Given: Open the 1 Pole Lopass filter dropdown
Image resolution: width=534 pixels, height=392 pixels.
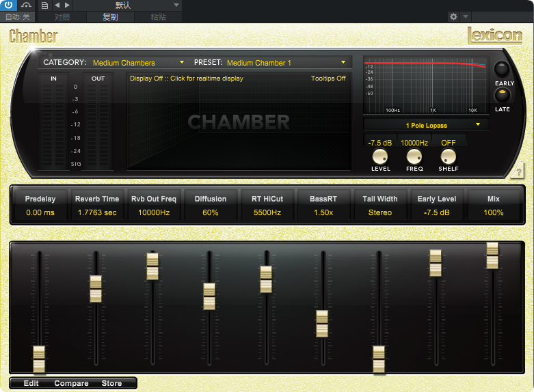Looking at the screenshot, I should point(427,125).
